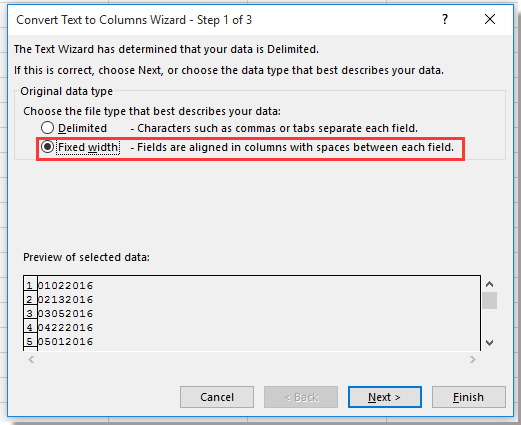Click the preview scroll down arrow
The height and width of the screenshot is (425, 521).
click(489, 342)
